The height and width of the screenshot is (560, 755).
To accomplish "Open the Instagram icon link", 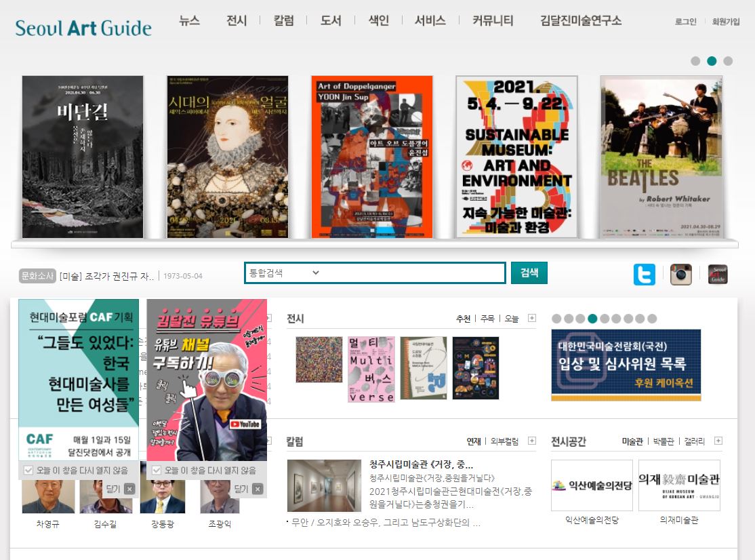I will [681, 275].
